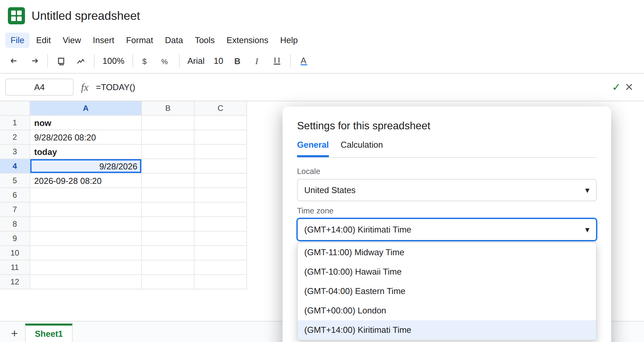Select column B header
Screen dimensions: 644x342
coord(168,109)
